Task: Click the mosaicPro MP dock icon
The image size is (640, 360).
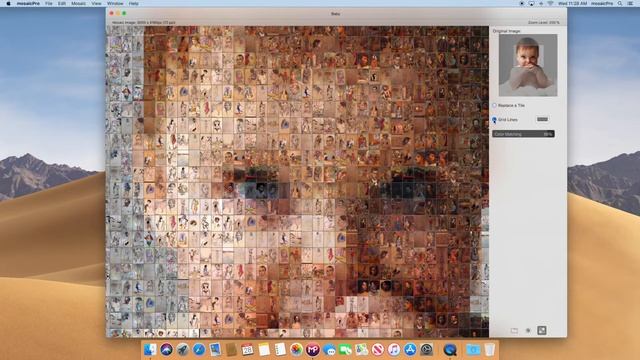Action: tap(313, 350)
